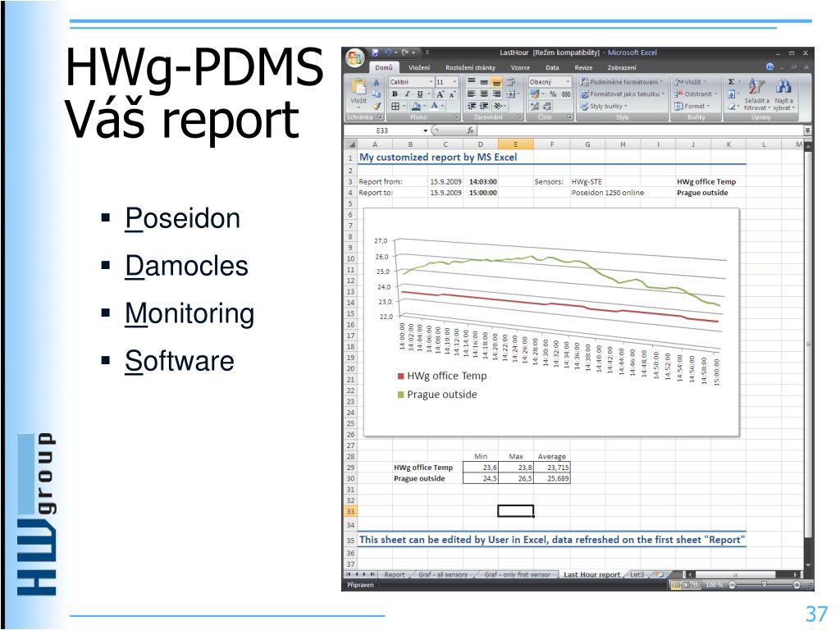The image size is (840, 630).
Task: Open the AutoSum sigma function
Action: (731, 82)
